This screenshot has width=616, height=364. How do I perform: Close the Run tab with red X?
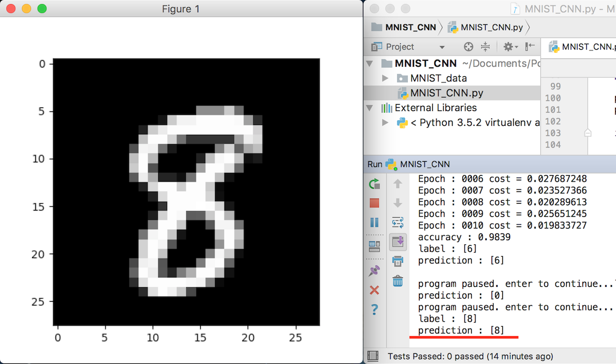point(374,290)
